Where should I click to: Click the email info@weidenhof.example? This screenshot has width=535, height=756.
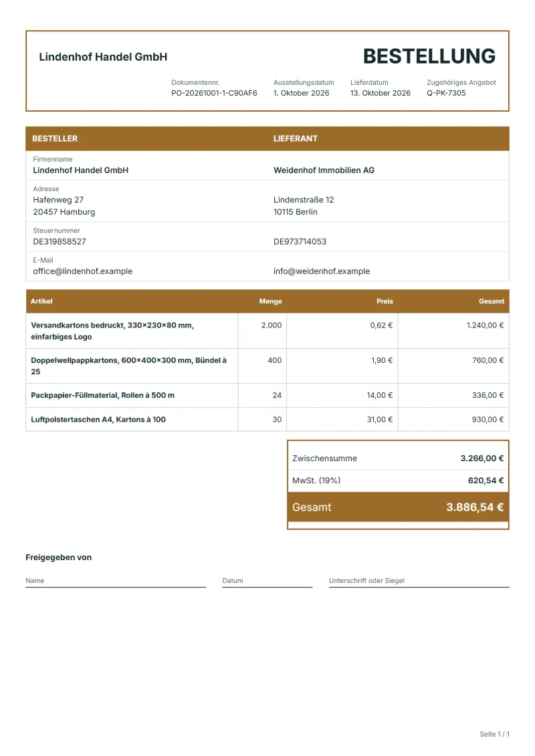tap(322, 271)
